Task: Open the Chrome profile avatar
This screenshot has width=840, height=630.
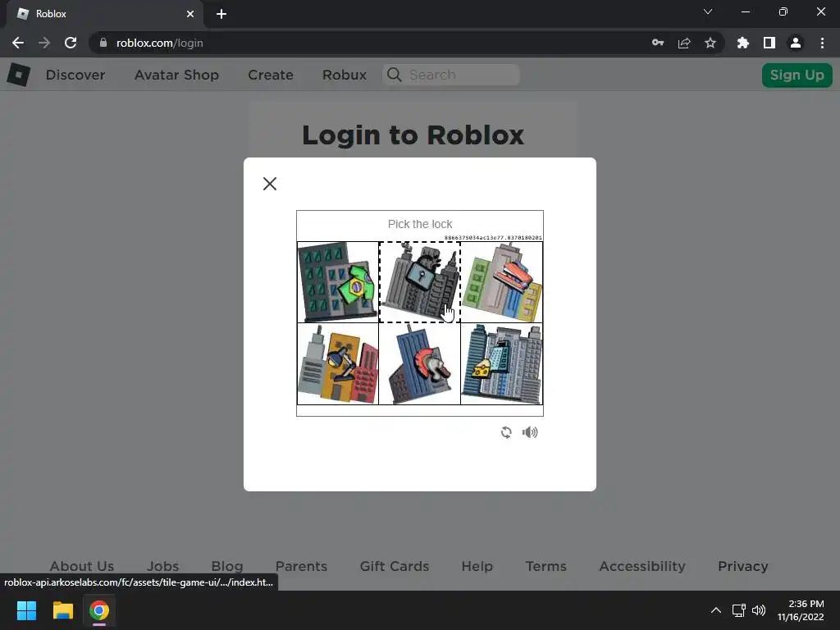Action: 796,43
